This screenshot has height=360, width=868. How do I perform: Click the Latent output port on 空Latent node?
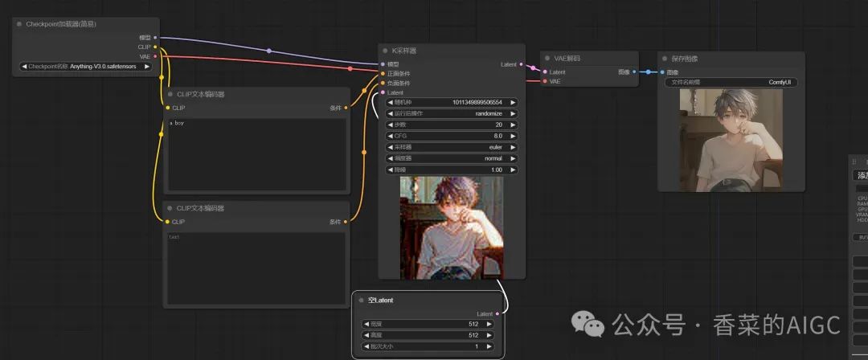click(497, 314)
